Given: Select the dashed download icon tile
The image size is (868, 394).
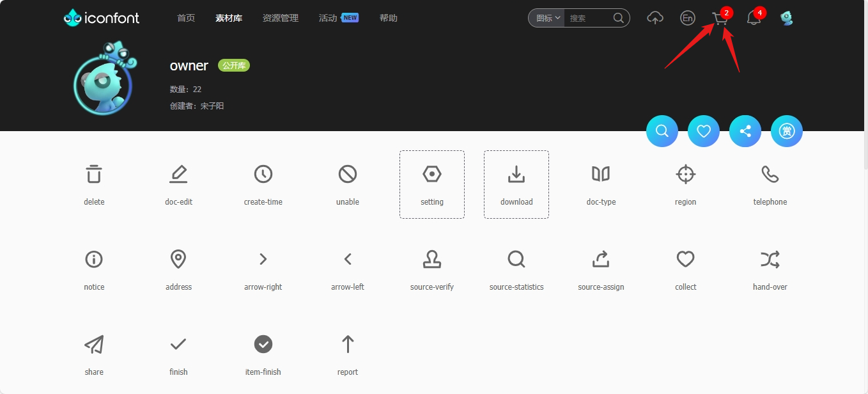Looking at the screenshot, I should 516,184.
